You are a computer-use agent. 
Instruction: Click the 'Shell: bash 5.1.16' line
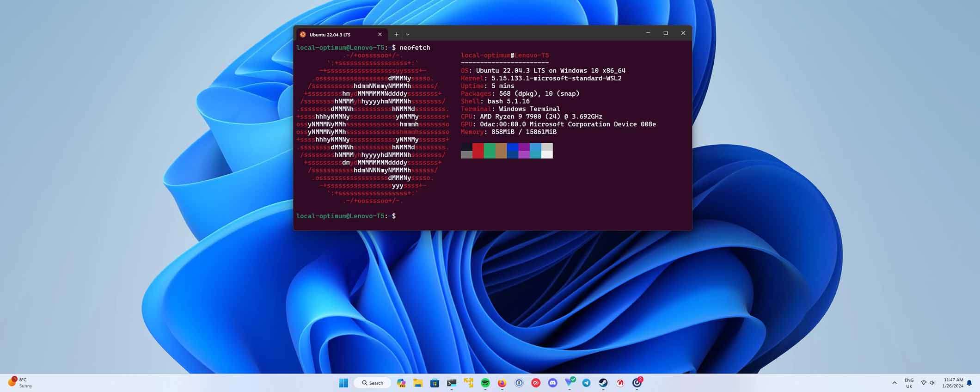[x=495, y=101]
